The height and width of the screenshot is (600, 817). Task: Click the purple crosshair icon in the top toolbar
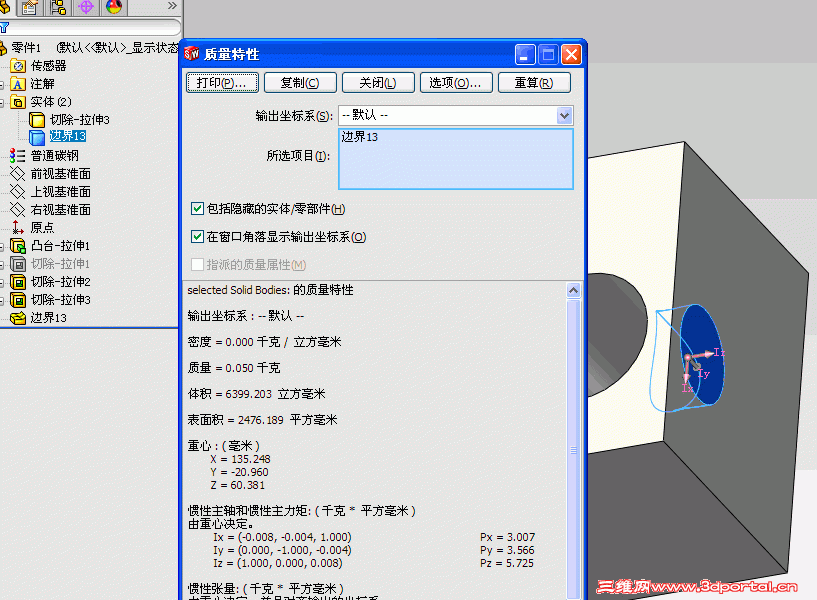click(x=87, y=8)
